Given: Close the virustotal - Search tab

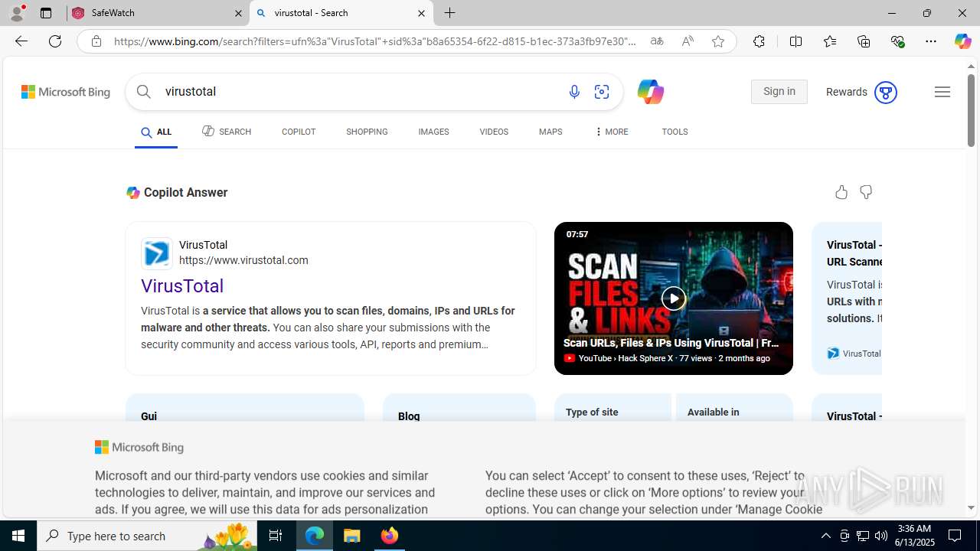Looking at the screenshot, I should [x=421, y=13].
